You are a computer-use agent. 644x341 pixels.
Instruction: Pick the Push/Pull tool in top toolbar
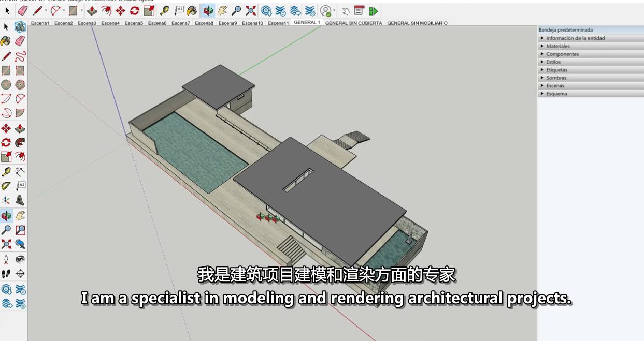click(x=92, y=10)
